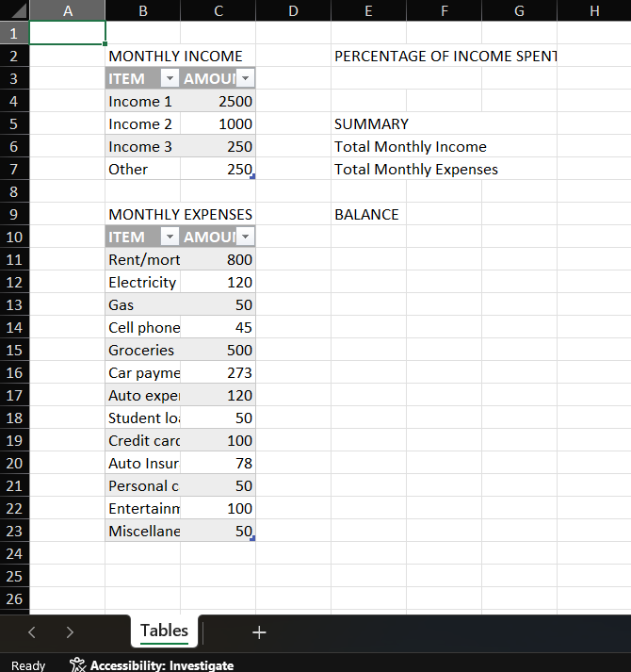
Task: Select the 273 amount cell
Action: point(218,372)
